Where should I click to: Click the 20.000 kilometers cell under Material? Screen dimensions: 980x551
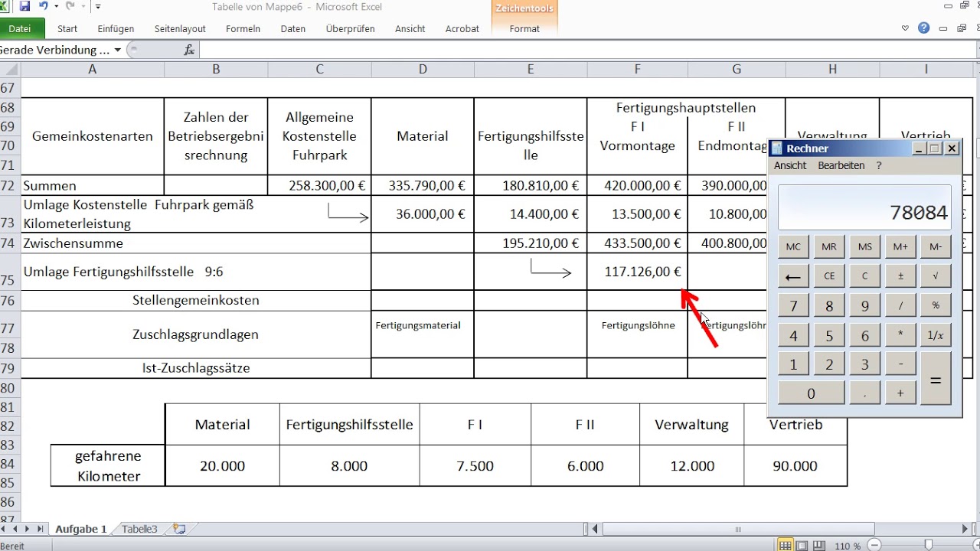[223, 465]
